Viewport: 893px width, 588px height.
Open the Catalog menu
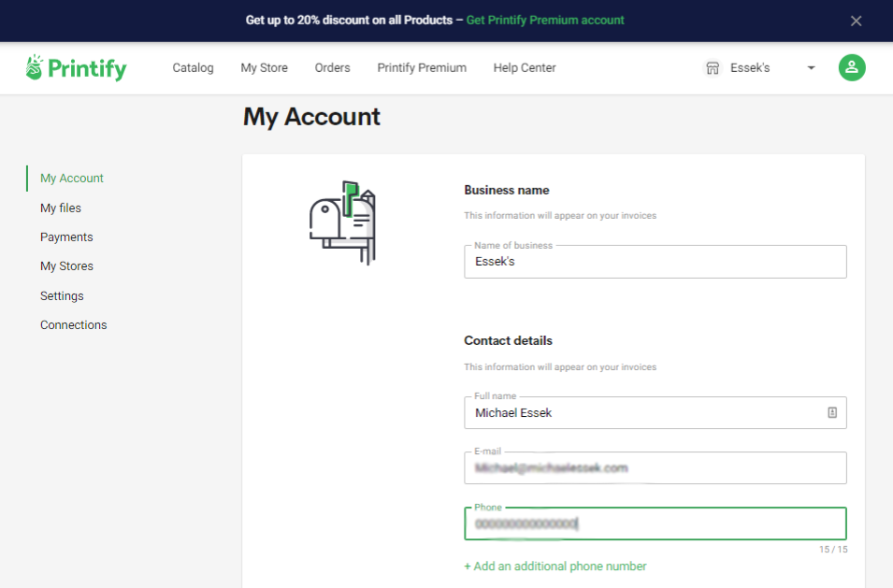click(193, 67)
